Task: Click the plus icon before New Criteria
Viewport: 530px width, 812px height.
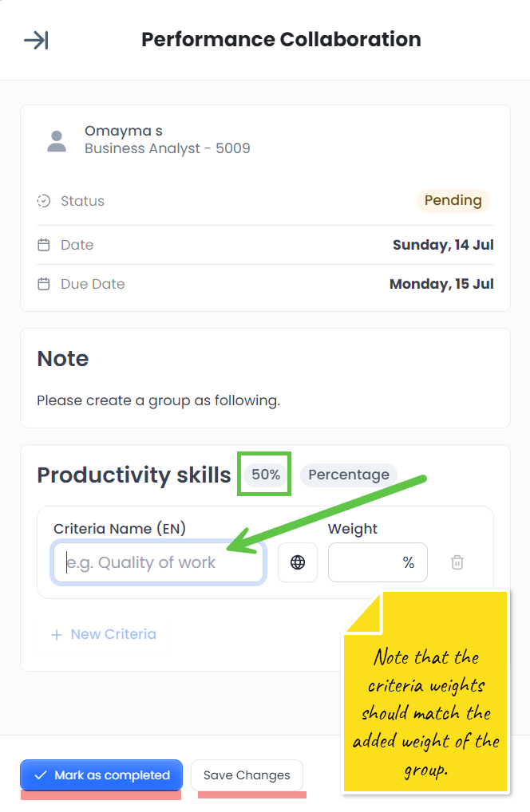Action: pyautogui.click(x=56, y=634)
